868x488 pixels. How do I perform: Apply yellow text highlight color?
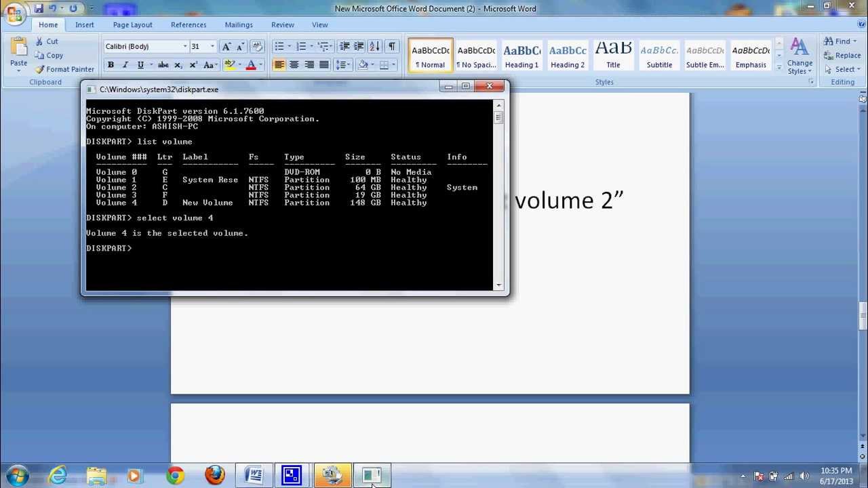[x=229, y=65]
